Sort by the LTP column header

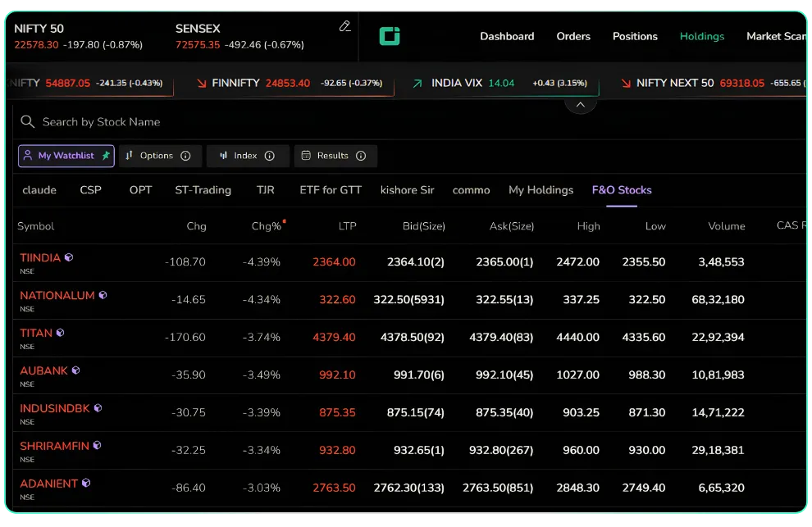[347, 226]
